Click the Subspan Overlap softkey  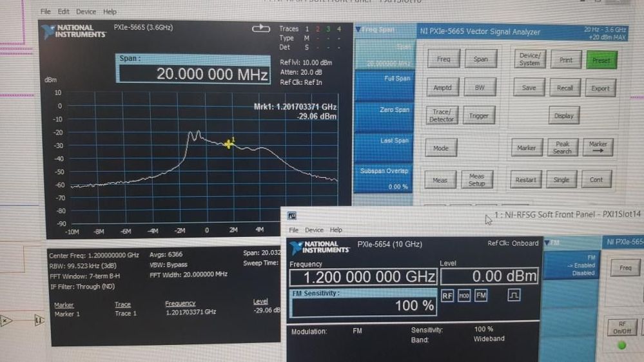click(x=383, y=178)
